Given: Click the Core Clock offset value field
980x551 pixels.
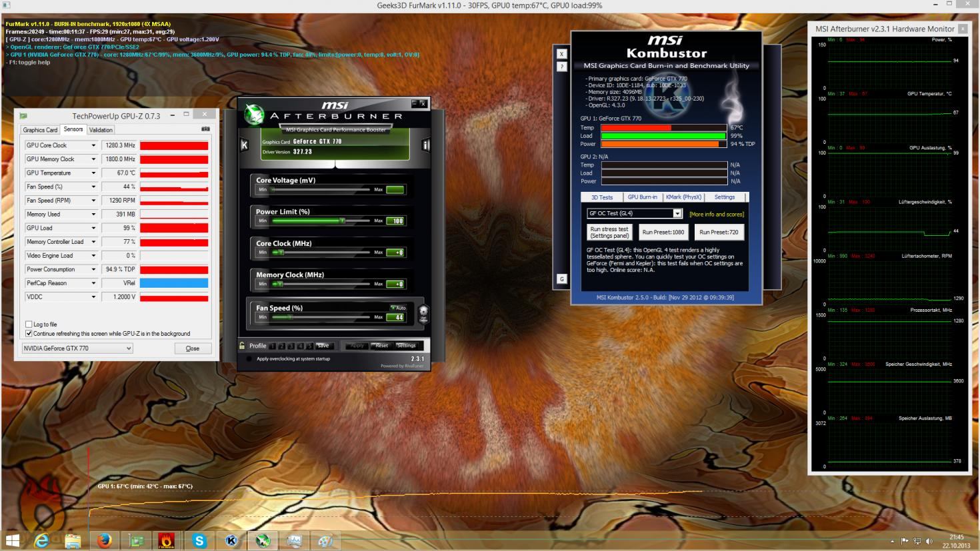Looking at the screenshot, I should click(x=395, y=253).
